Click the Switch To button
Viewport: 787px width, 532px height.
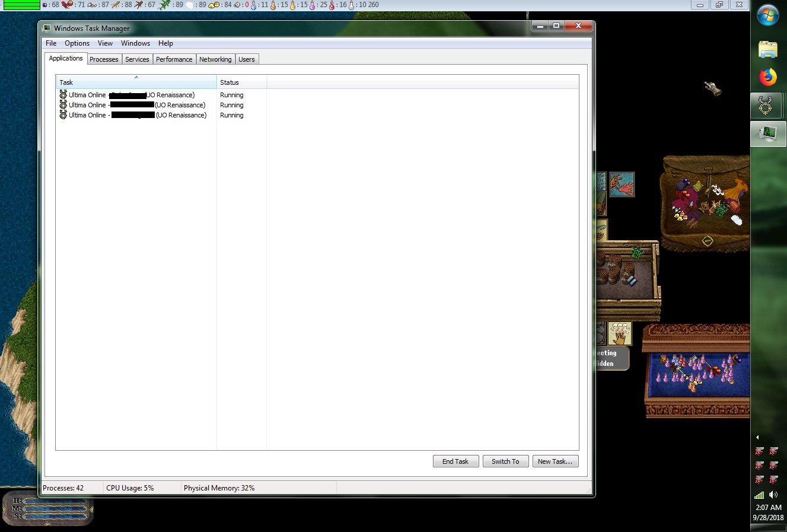point(505,461)
